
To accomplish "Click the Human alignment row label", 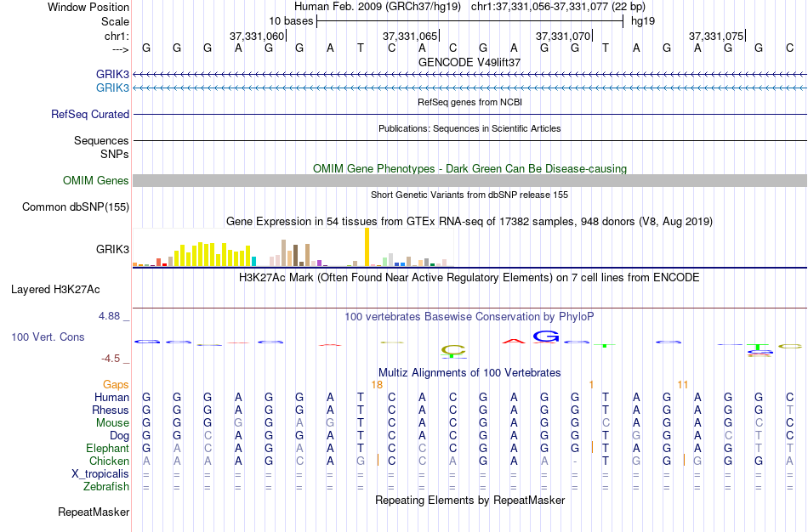I will pos(111,397).
